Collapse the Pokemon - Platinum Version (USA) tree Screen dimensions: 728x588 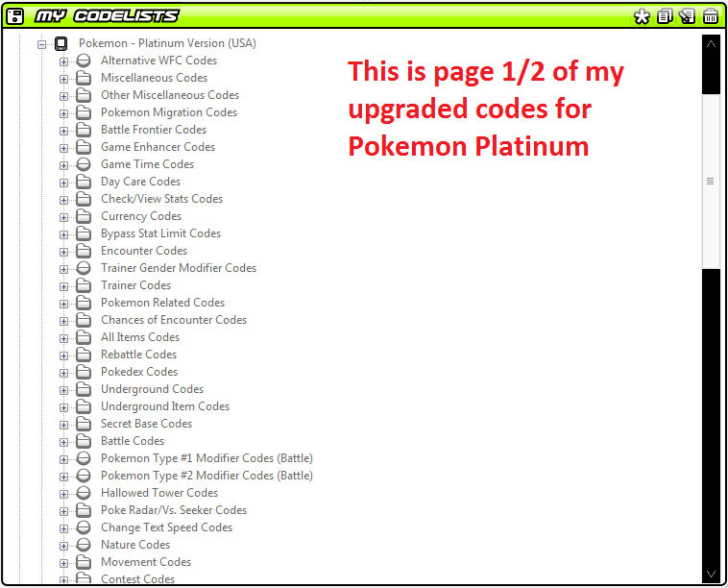click(x=42, y=44)
